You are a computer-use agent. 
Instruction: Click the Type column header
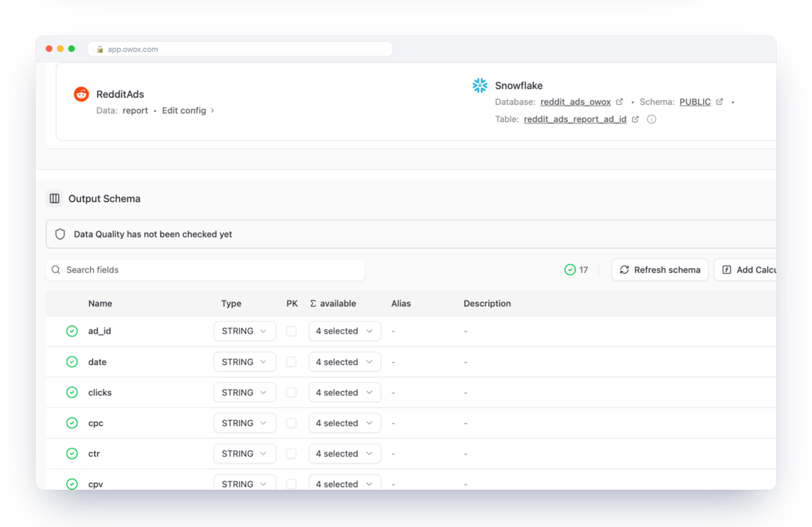coord(231,304)
